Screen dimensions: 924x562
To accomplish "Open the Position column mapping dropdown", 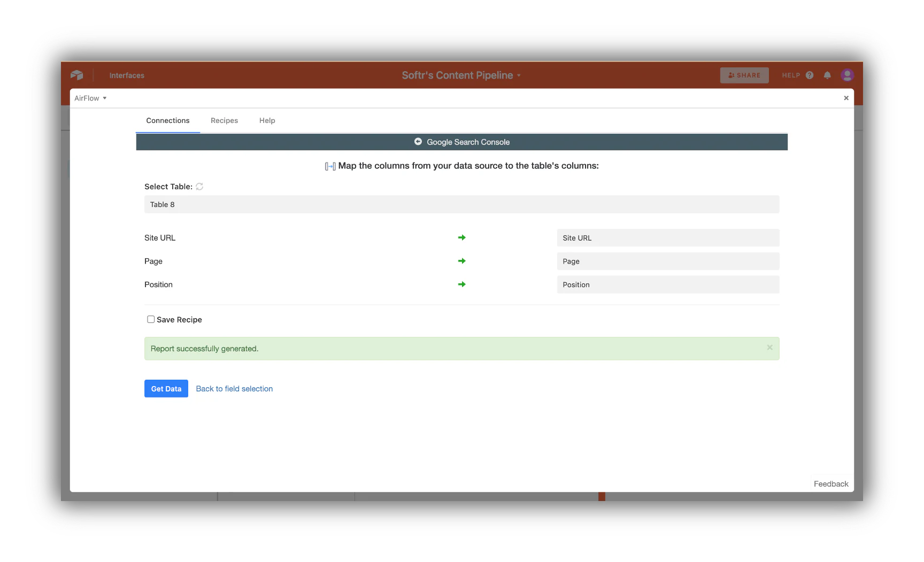I will coord(668,285).
